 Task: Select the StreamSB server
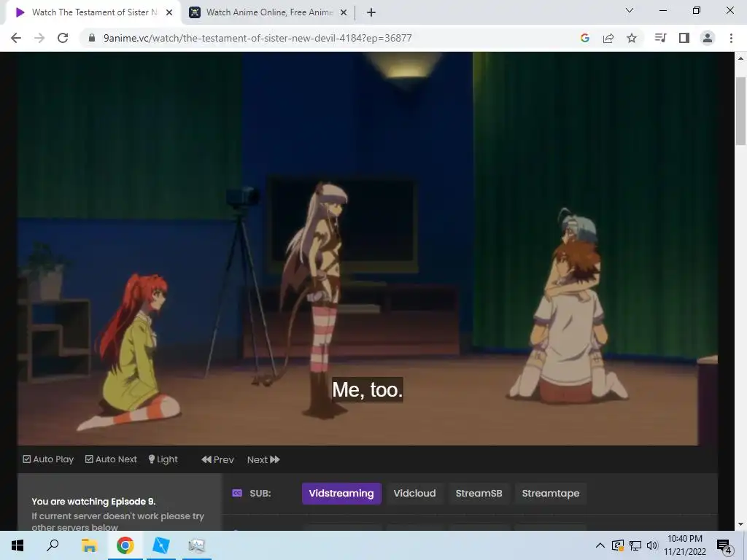(479, 494)
